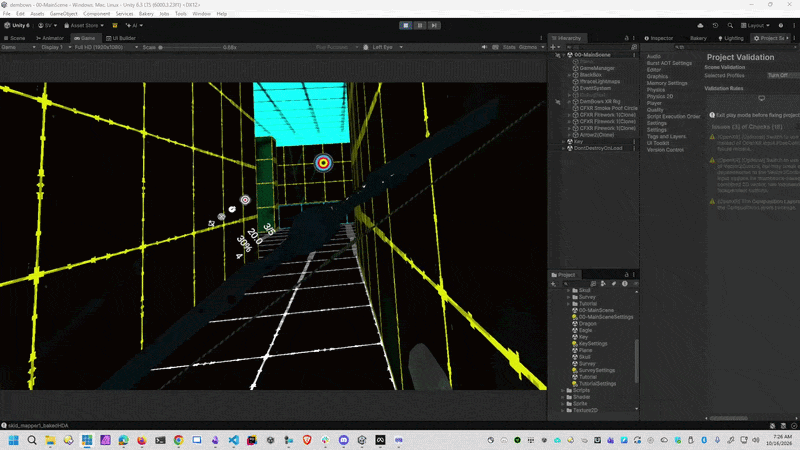800x450 pixels.
Task: Select GameManager in Hierarchy
Action: coord(596,68)
